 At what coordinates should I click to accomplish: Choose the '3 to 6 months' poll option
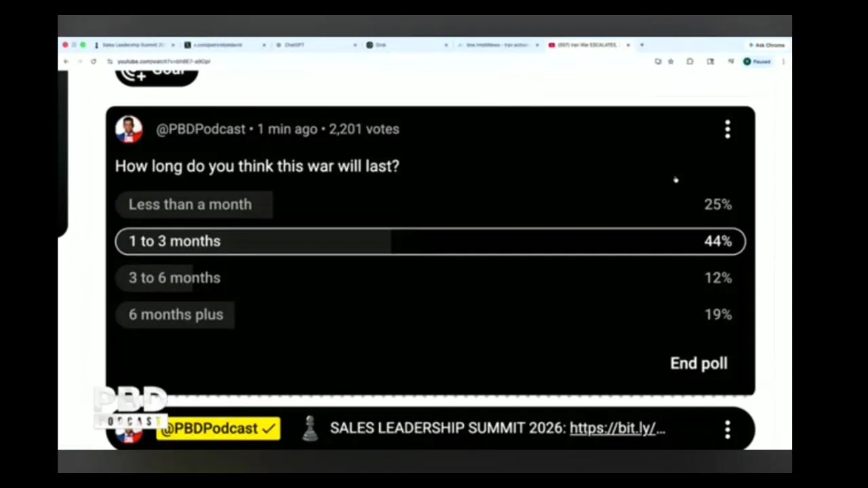tap(430, 278)
